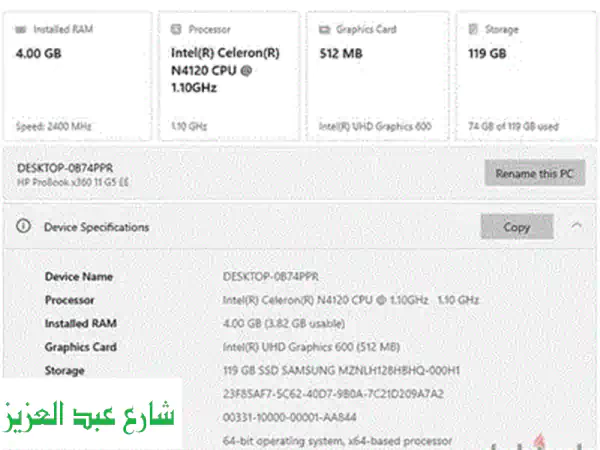Click the 64-bit operating system text
The image size is (600, 450).
337,440
